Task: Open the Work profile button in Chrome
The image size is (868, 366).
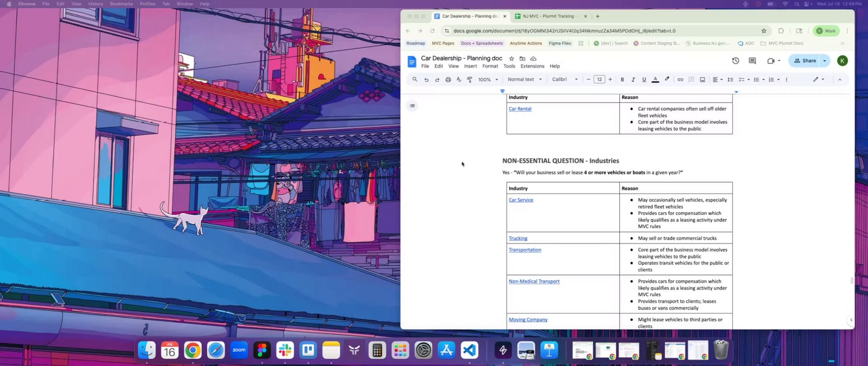Action: click(826, 31)
